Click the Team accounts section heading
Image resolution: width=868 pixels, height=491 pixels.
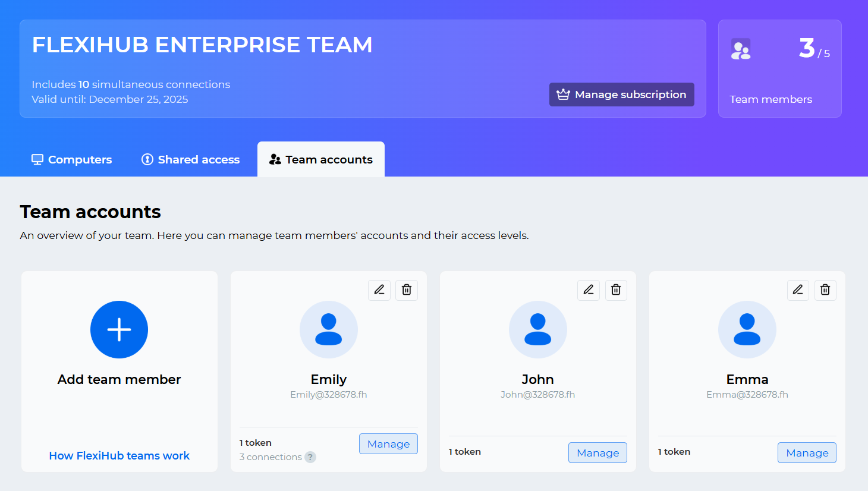pyautogui.click(x=90, y=212)
